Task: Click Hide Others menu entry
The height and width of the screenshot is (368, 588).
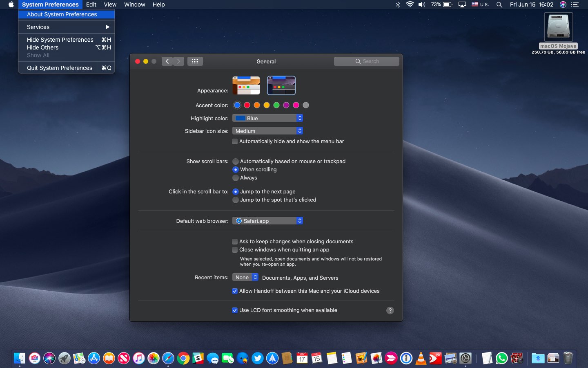Action: click(43, 47)
